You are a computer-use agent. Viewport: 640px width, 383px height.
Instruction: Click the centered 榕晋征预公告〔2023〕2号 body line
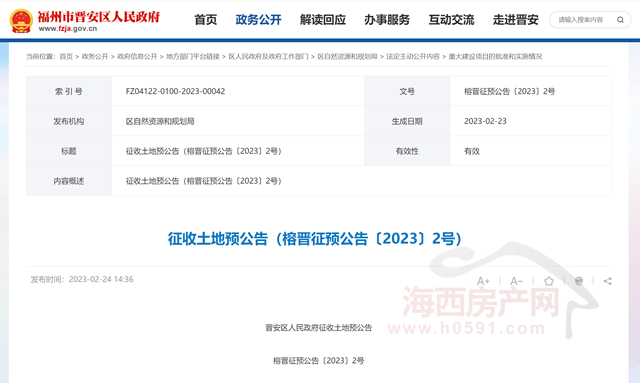coord(318,361)
